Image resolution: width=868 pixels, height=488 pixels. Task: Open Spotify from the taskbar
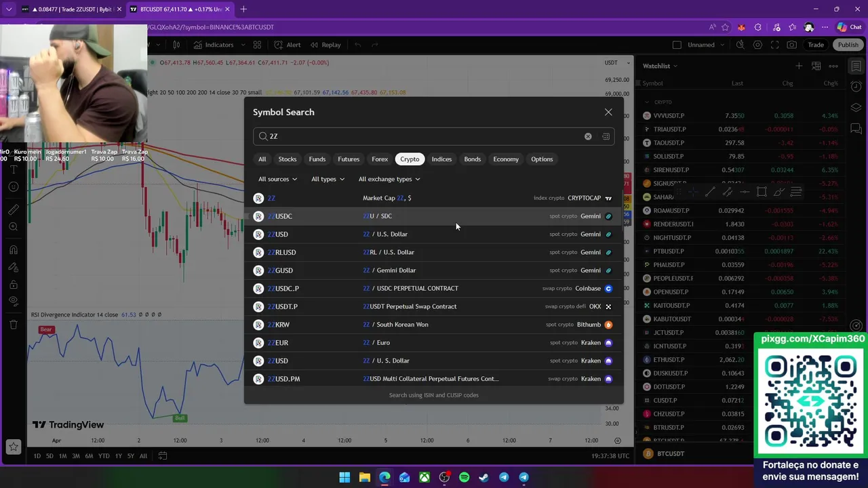coord(464,478)
